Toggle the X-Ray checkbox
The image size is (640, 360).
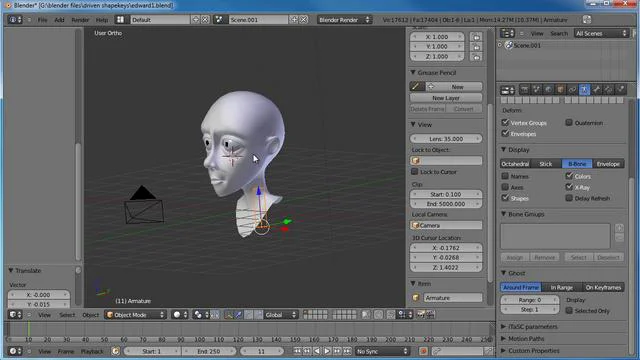coord(569,187)
